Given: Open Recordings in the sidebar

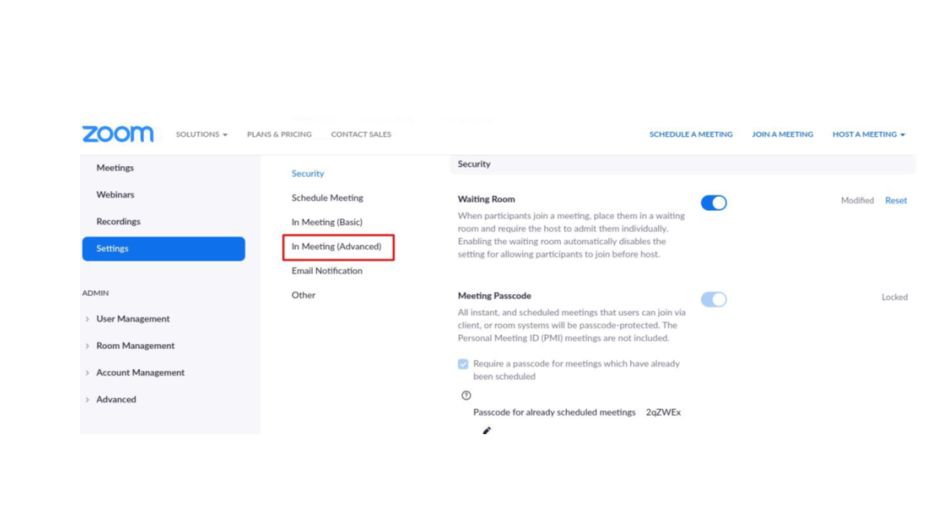Looking at the screenshot, I should tap(118, 221).
